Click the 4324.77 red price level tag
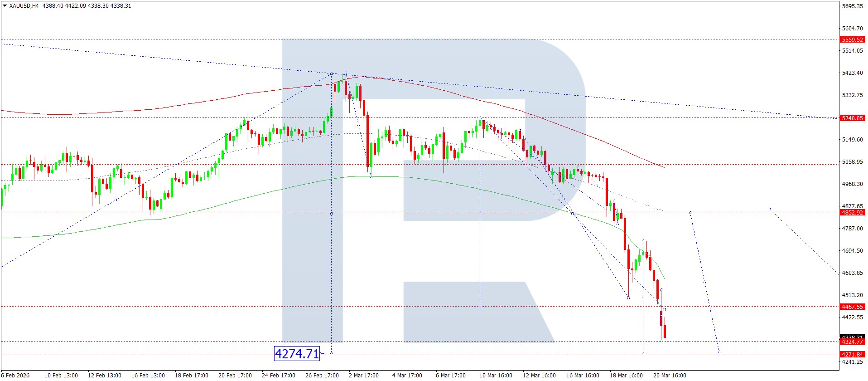The image size is (868, 381). (x=852, y=342)
